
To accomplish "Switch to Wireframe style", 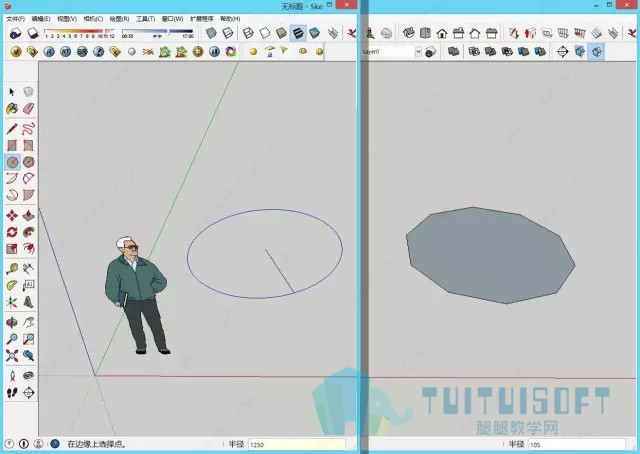I will pyautogui.click(x=248, y=33).
